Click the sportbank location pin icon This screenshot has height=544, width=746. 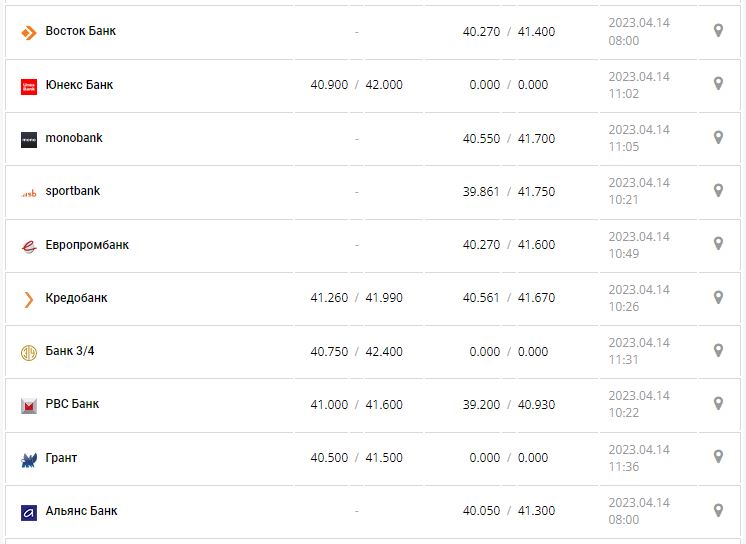[718, 190]
